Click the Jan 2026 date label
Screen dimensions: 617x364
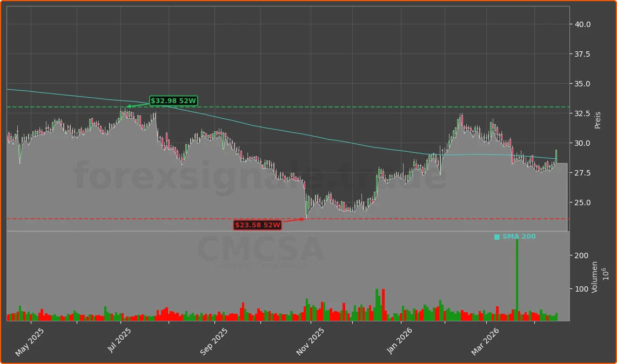tap(399, 341)
